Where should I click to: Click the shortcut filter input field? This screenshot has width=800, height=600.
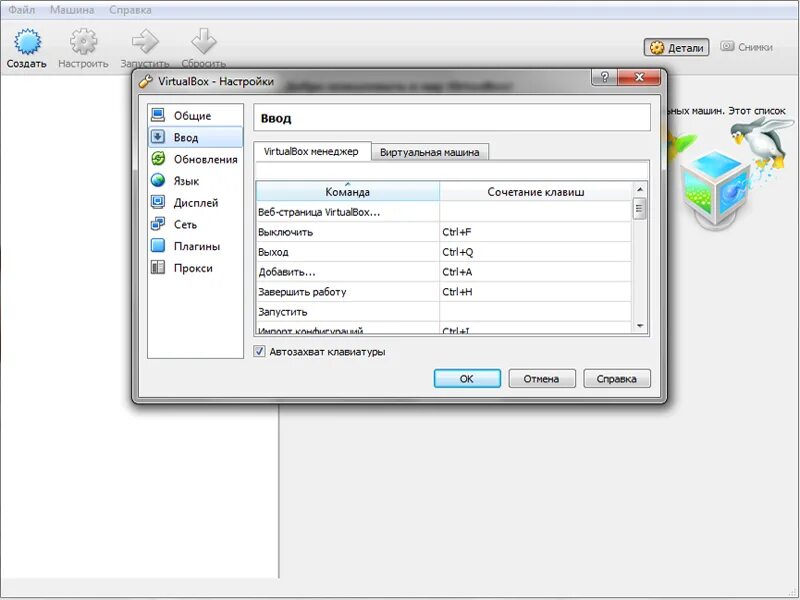pos(452,170)
